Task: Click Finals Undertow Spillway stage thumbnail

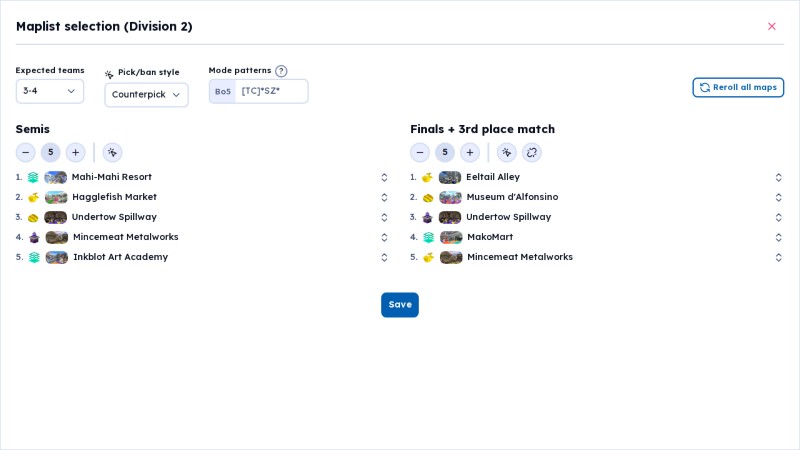Action: pyautogui.click(x=450, y=217)
